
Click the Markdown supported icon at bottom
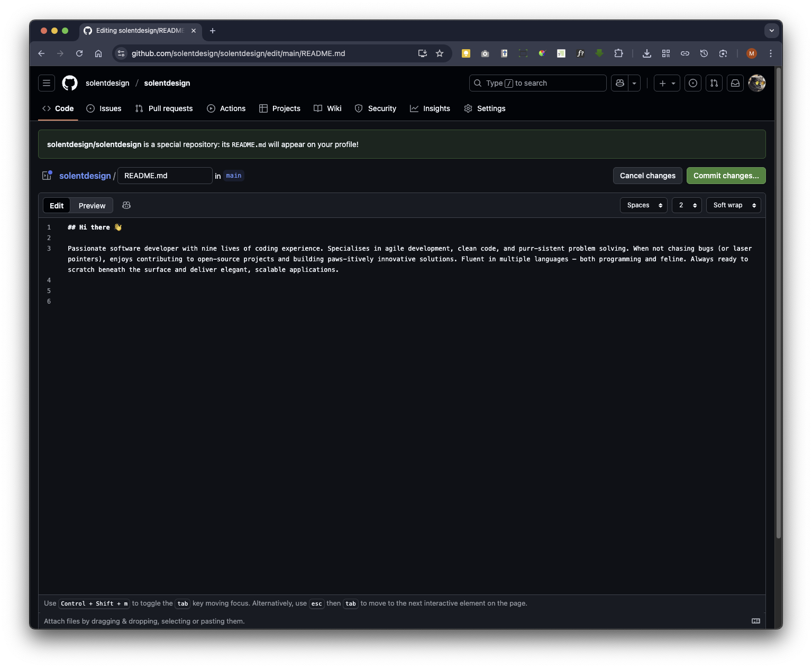756,621
